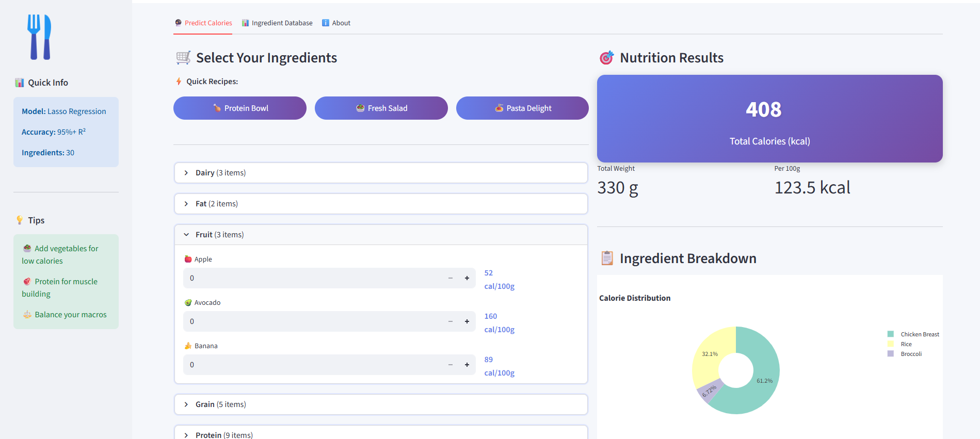Click the lightbulb icon next to Tips

coord(20,220)
